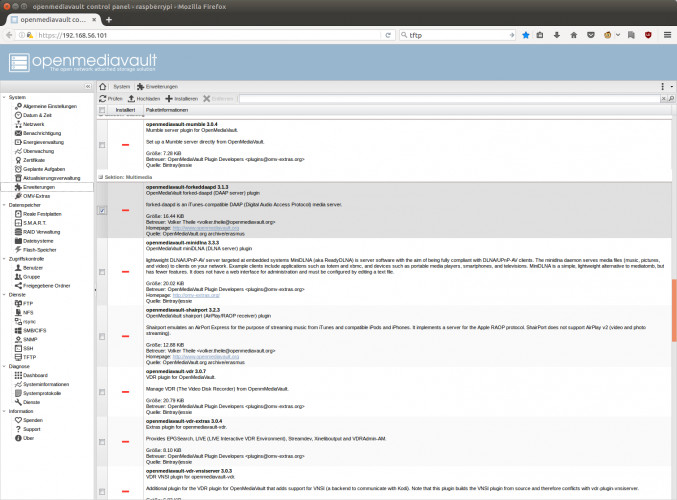Viewport: 677px width, 500px height.
Task: Open Benachrichtigung envelope icon
Action: coord(18,133)
